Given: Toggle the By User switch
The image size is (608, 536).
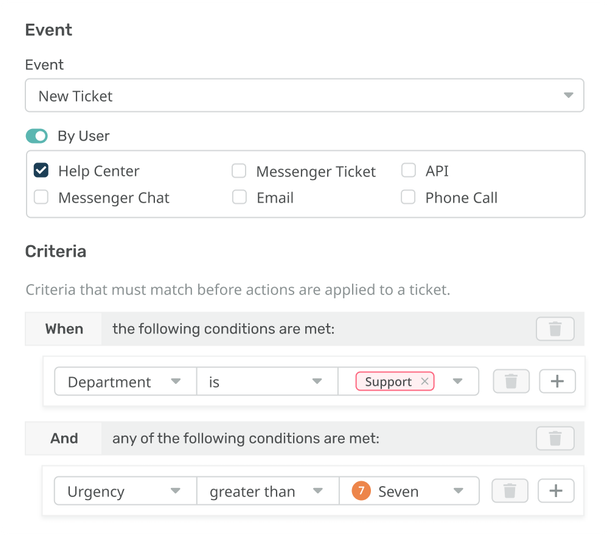Looking at the screenshot, I should (x=37, y=136).
